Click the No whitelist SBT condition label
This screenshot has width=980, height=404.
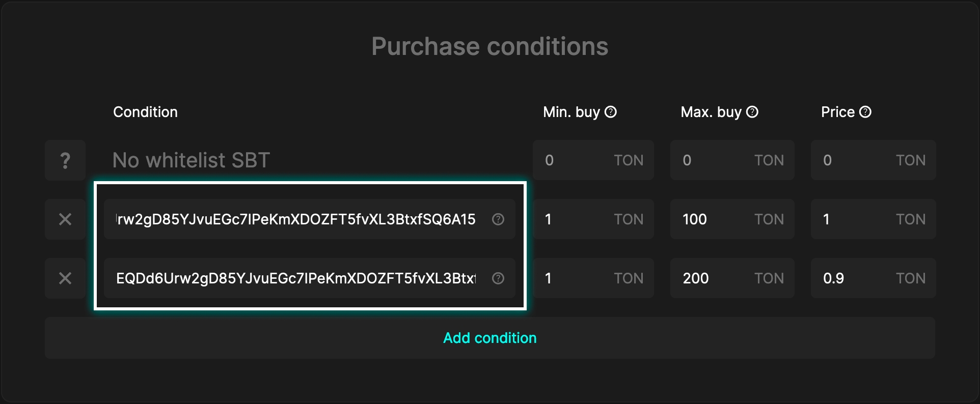coord(191,160)
